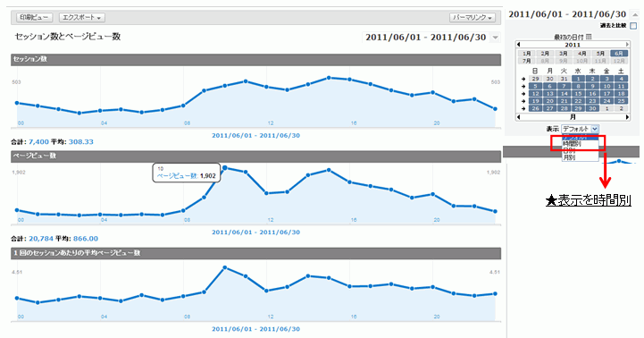The width and height of the screenshot is (644, 338).
Task: Select the week row starting June 5
Action: point(523,87)
